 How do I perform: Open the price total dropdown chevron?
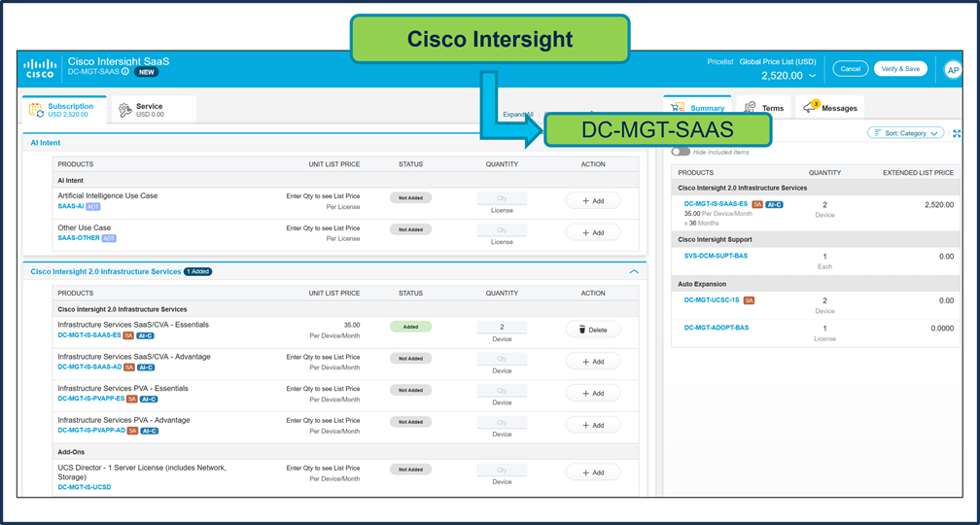pos(812,76)
